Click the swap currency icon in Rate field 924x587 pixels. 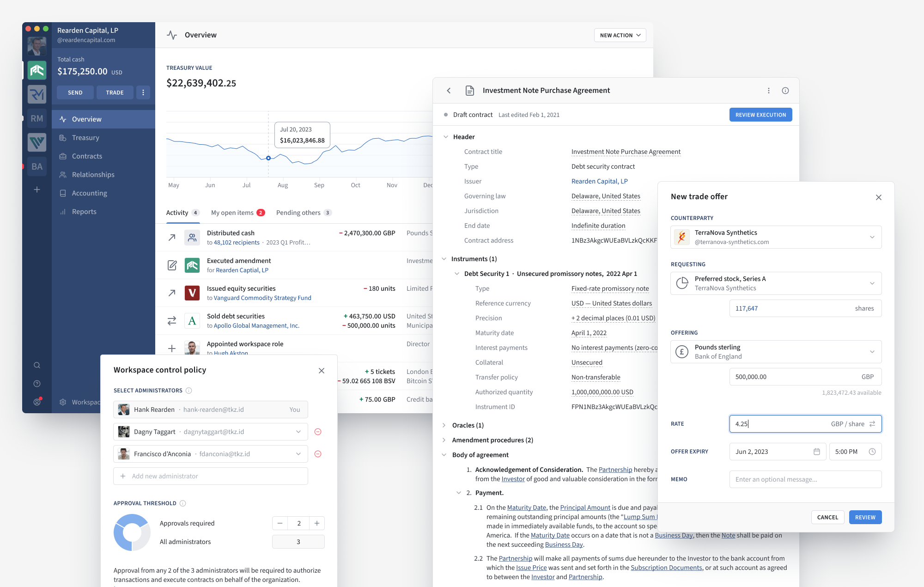(872, 424)
